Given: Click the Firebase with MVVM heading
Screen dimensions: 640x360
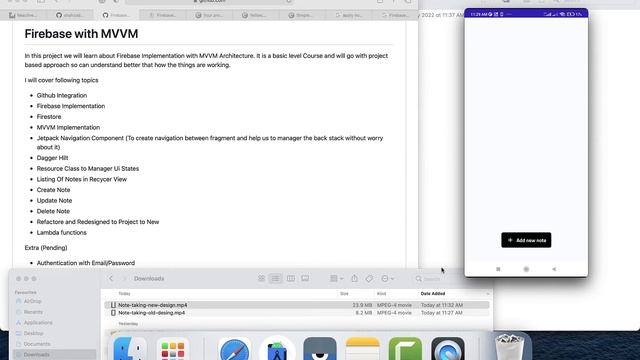Looking at the screenshot, I should [81, 33].
